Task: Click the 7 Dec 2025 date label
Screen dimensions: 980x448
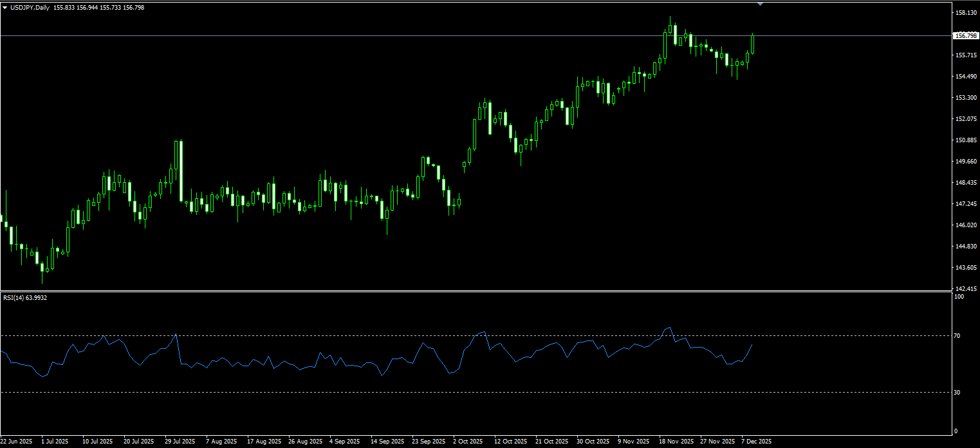Action: [757, 442]
